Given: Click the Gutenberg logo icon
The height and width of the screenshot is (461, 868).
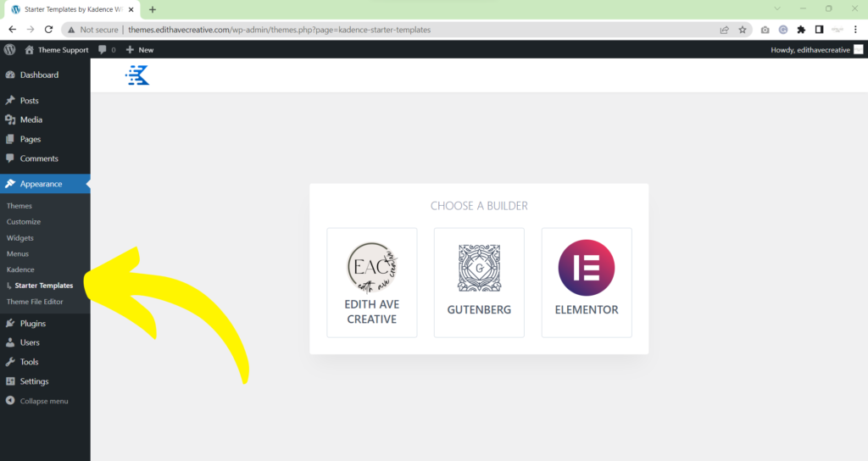Looking at the screenshot, I should [479, 268].
